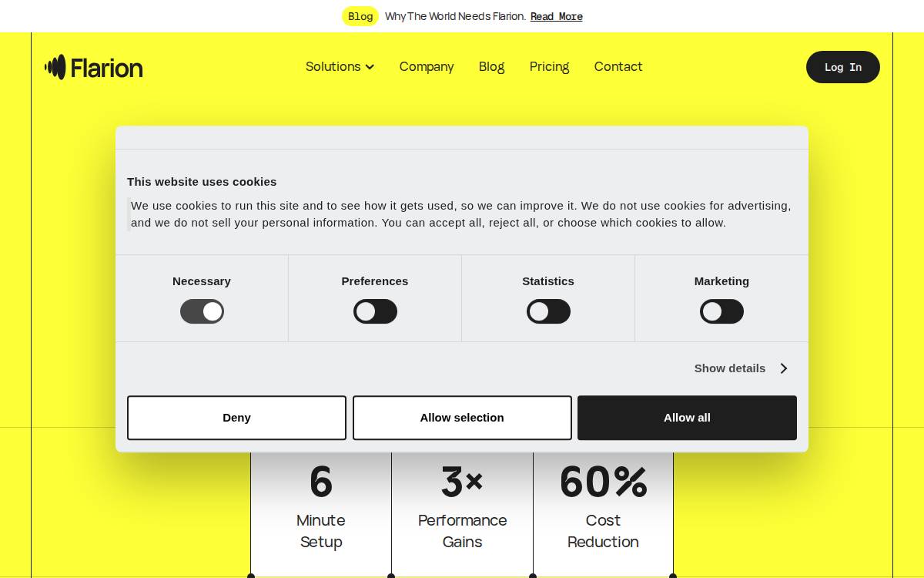Open the Company page
The image size is (924, 578).
427,67
